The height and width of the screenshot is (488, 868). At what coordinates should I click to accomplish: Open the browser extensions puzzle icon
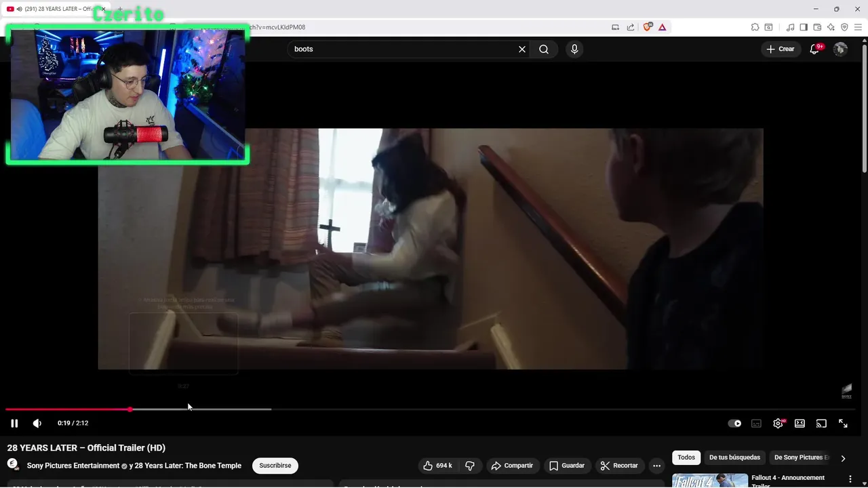pyautogui.click(x=755, y=27)
